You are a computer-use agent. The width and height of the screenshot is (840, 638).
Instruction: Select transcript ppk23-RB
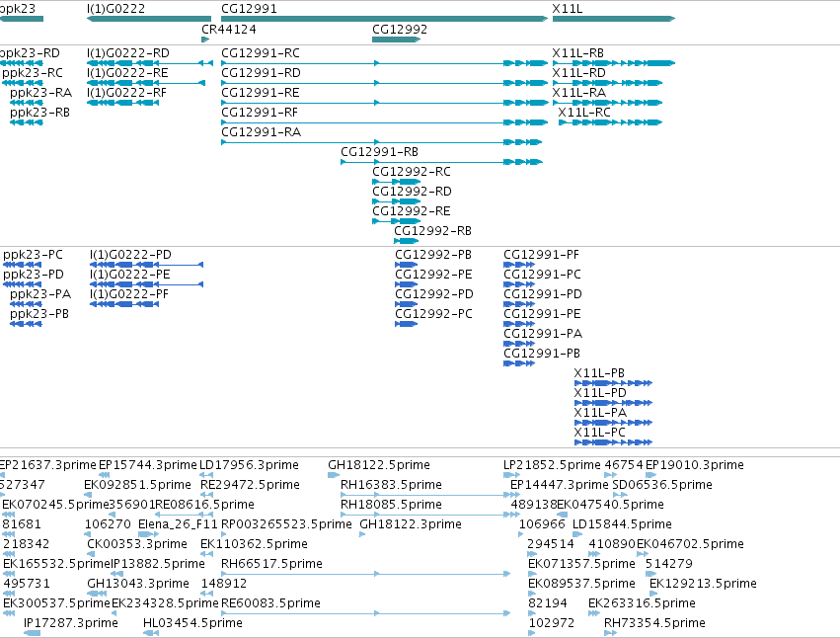tap(27, 122)
